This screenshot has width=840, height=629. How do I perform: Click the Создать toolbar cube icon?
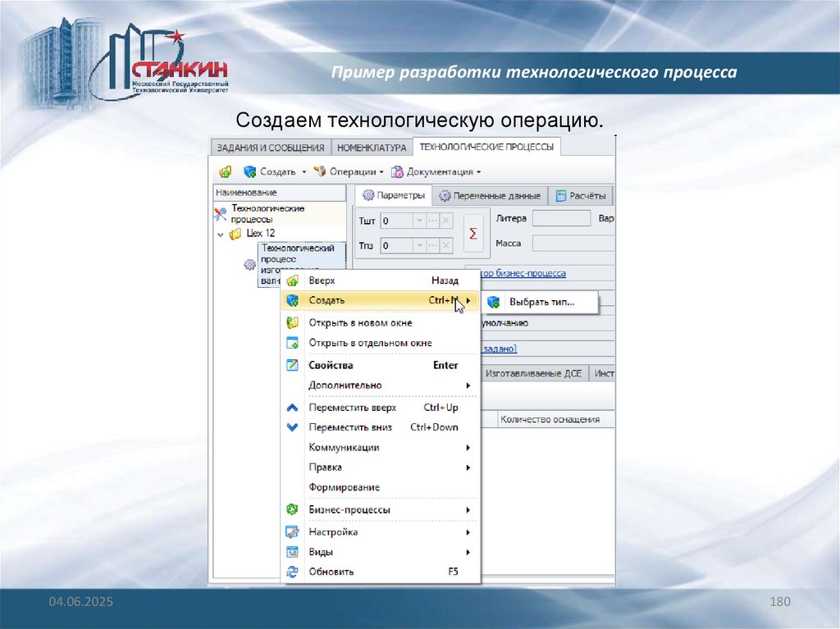[249, 171]
